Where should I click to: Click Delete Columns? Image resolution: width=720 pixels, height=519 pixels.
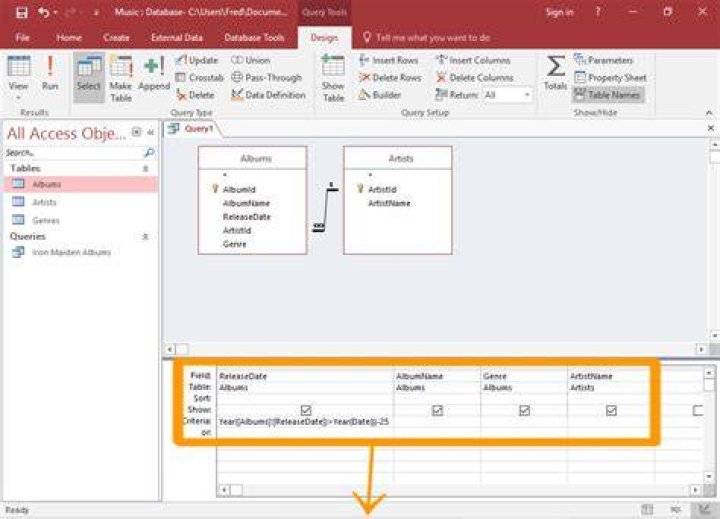pos(474,78)
